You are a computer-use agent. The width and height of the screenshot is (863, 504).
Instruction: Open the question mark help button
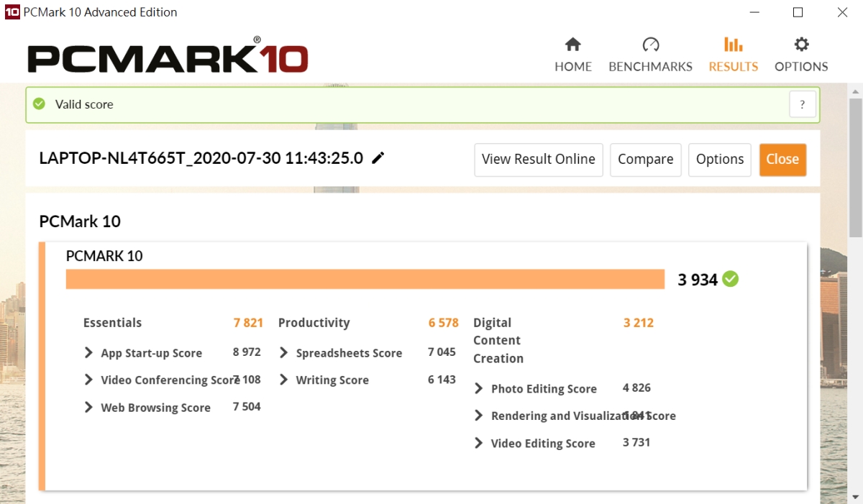pos(803,104)
